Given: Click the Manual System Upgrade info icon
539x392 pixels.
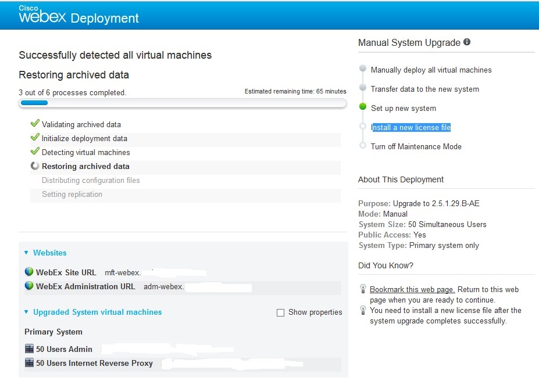Looking at the screenshot, I should (467, 42).
